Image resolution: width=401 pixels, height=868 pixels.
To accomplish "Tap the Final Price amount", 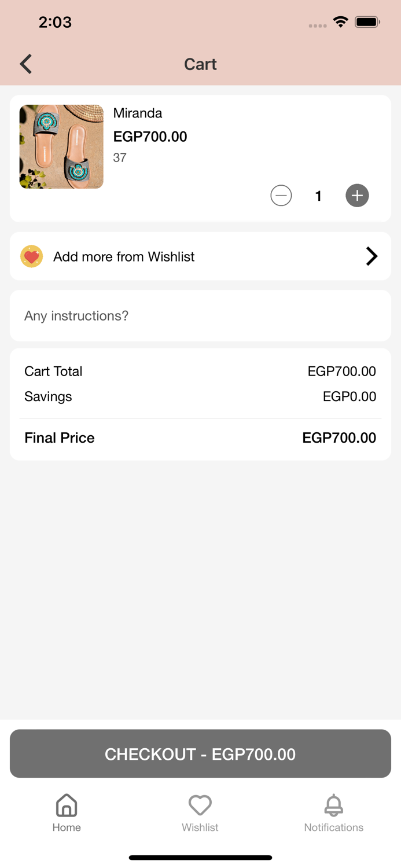I will pyautogui.click(x=339, y=437).
